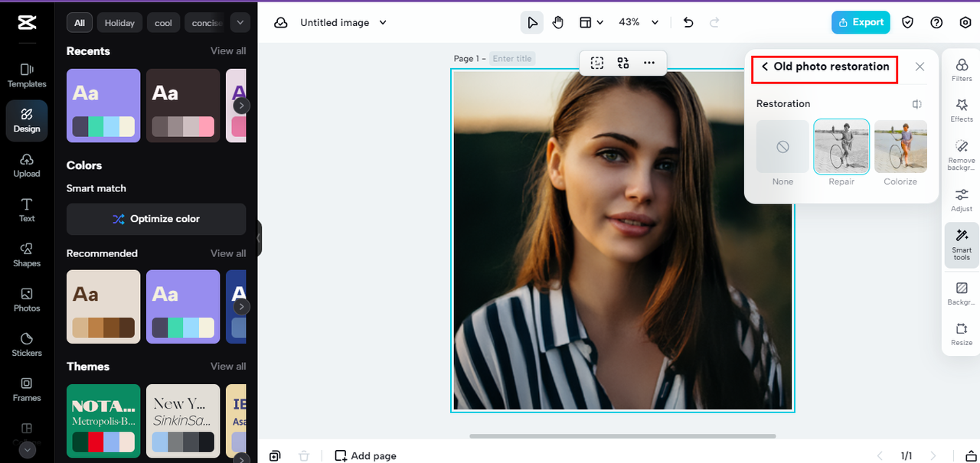Select the Holiday style filter chip
This screenshot has height=463, width=980.
click(119, 23)
